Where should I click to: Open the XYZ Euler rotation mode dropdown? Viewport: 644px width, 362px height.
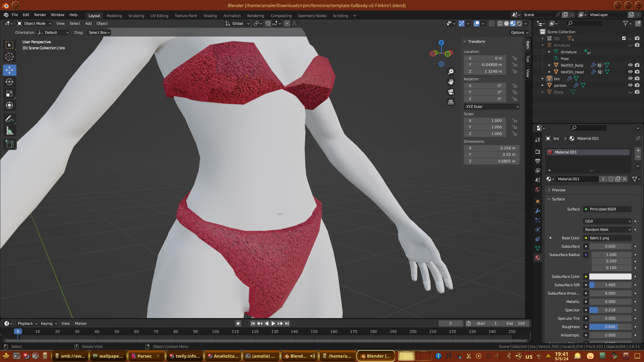point(492,107)
